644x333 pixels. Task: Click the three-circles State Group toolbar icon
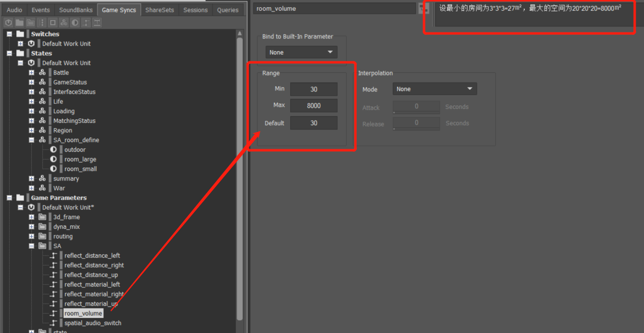pyautogui.click(x=64, y=23)
